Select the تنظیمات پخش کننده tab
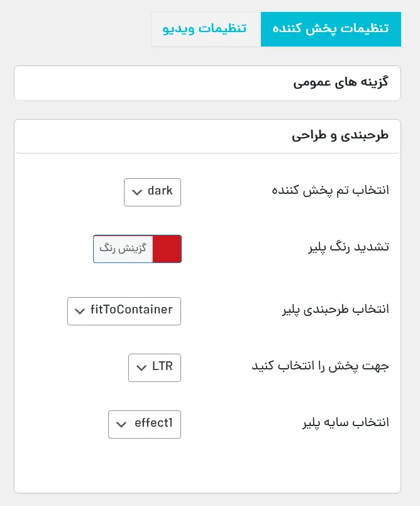420x506 pixels. click(331, 29)
